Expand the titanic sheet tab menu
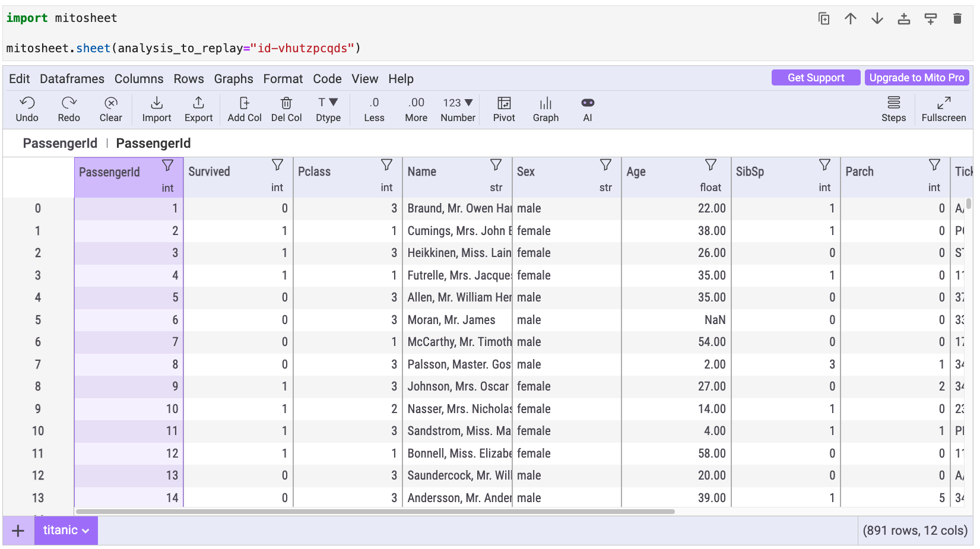Screen dimensions: 980x549 (x=85, y=531)
